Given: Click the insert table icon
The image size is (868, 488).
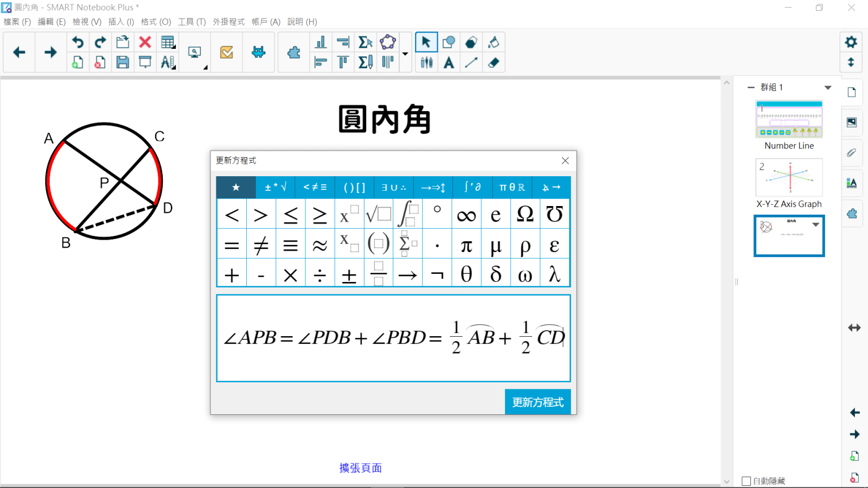Looking at the screenshot, I should [168, 42].
